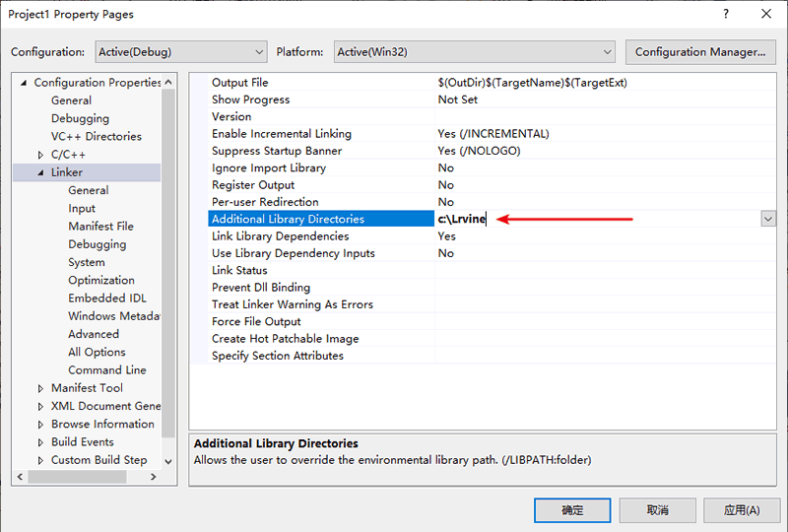Click the 确定 (OK) button

[572, 510]
